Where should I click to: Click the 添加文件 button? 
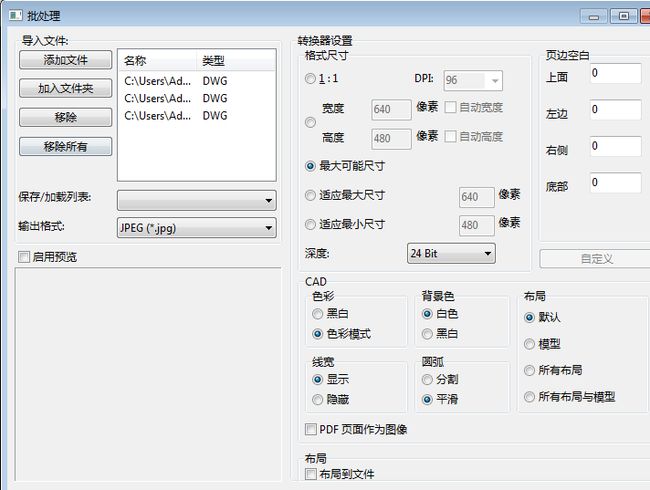[x=65, y=60]
